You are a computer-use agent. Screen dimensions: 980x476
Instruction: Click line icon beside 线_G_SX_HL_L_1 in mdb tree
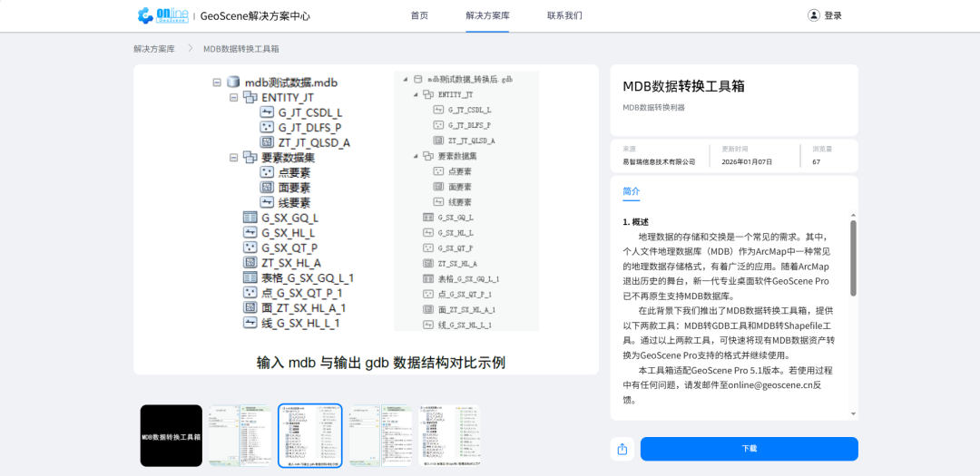[250, 323]
